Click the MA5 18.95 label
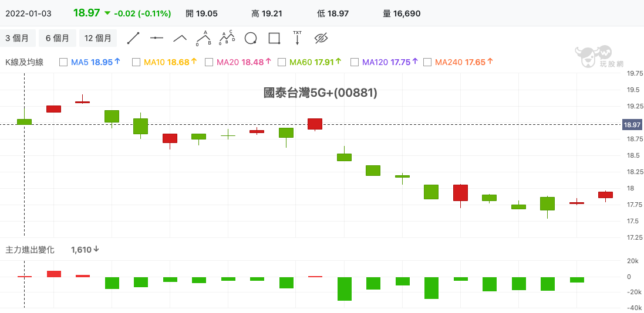This screenshot has width=644, height=313. (x=96, y=62)
